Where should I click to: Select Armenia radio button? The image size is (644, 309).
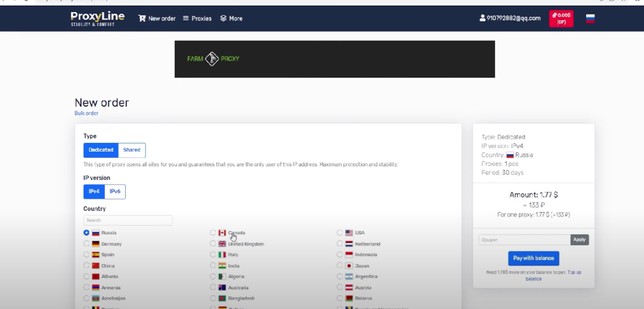coord(86,287)
